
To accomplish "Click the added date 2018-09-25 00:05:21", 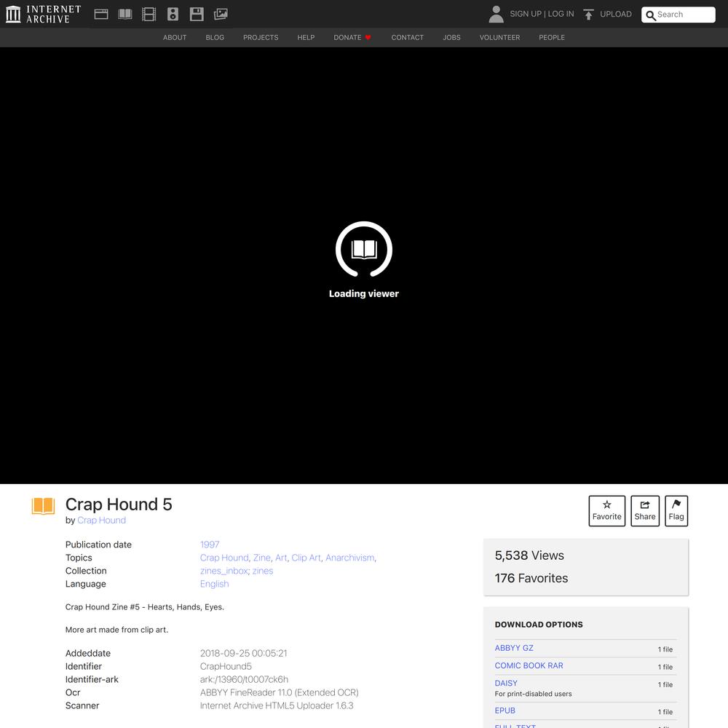I will click(244, 653).
